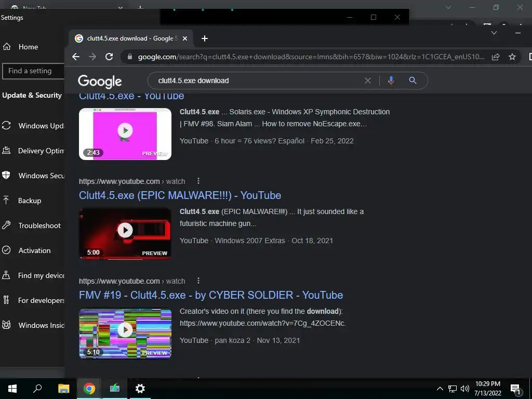Open Settings gear on the taskbar
532x399 pixels.
tap(140, 389)
